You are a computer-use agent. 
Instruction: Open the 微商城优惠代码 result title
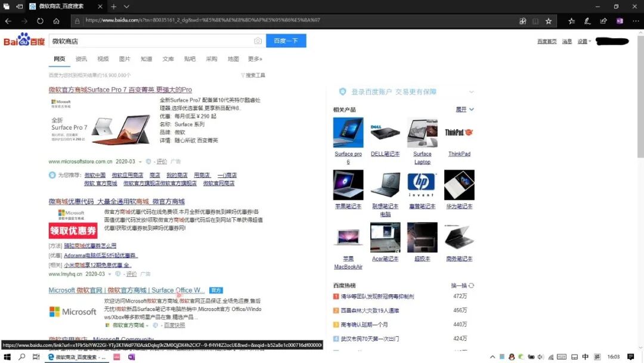(x=117, y=201)
